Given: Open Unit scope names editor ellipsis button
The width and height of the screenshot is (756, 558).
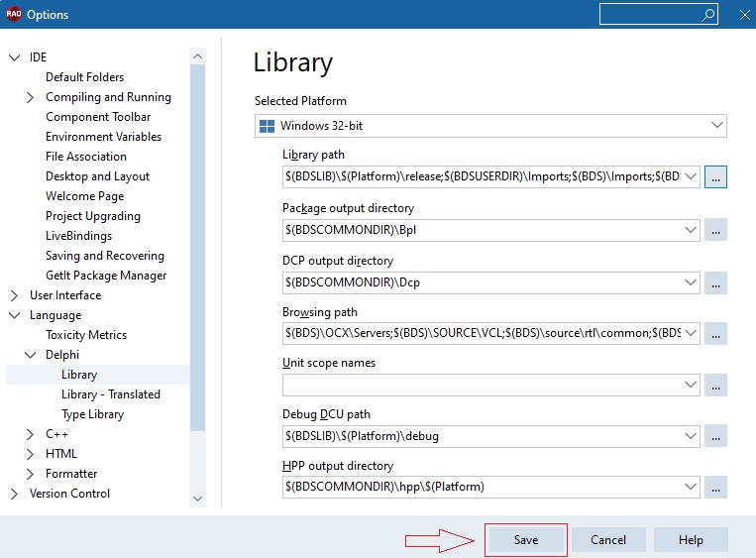Looking at the screenshot, I should click(715, 385).
